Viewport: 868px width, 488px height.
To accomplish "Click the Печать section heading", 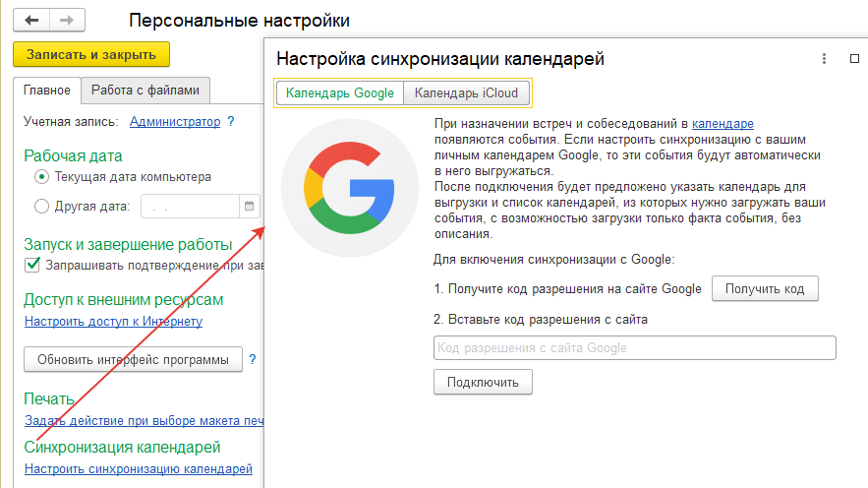I will pyautogui.click(x=49, y=398).
